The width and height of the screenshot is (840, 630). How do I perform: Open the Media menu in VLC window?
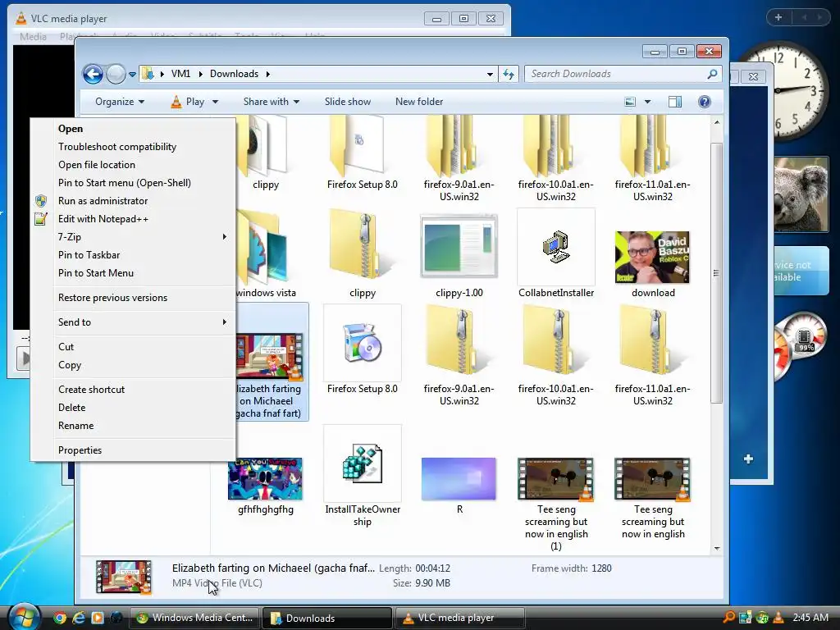[x=33, y=36]
